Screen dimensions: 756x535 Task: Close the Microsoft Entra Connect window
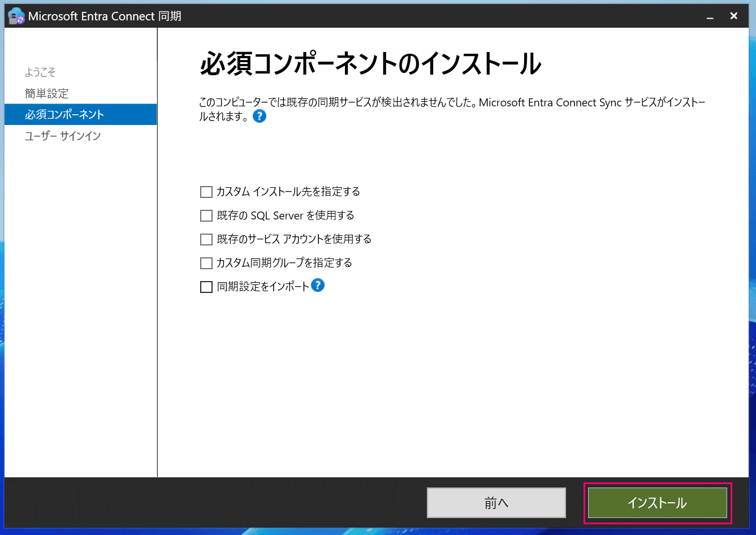coord(733,16)
